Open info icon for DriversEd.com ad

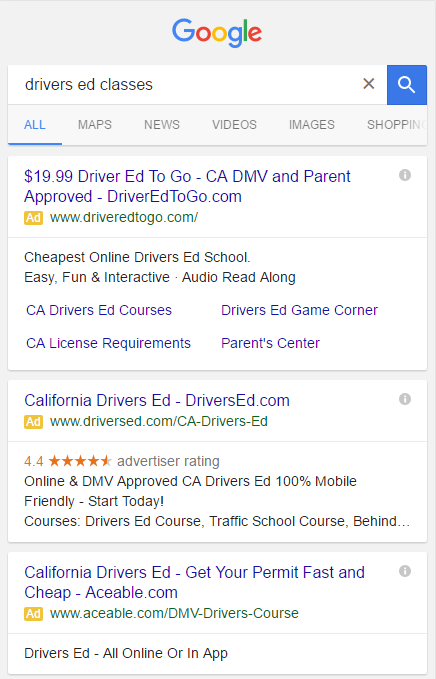[405, 399]
